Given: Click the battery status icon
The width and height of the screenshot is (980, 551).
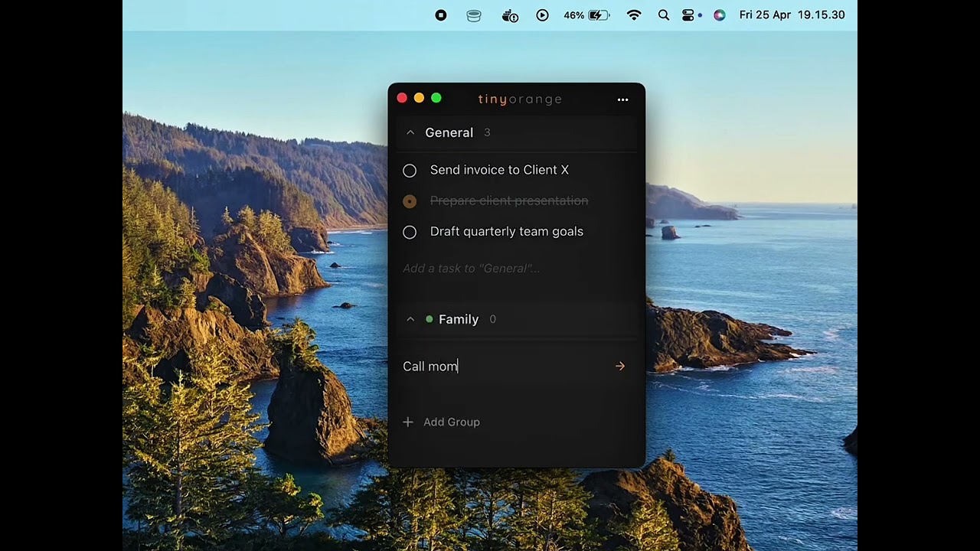Looking at the screenshot, I should 599,15.
